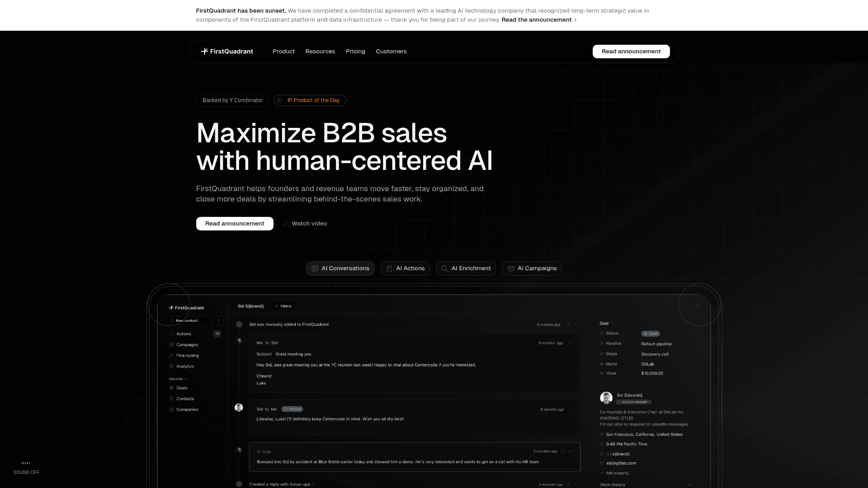Select the AI Enrichment tab
Screen dimensions: 868x488
coord(466,268)
